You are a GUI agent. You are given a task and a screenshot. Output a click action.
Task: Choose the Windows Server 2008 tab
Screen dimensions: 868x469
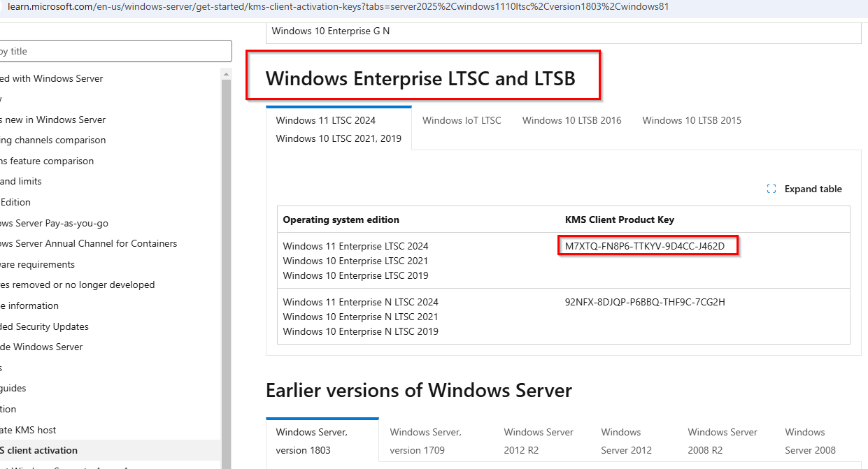click(x=810, y=441)
